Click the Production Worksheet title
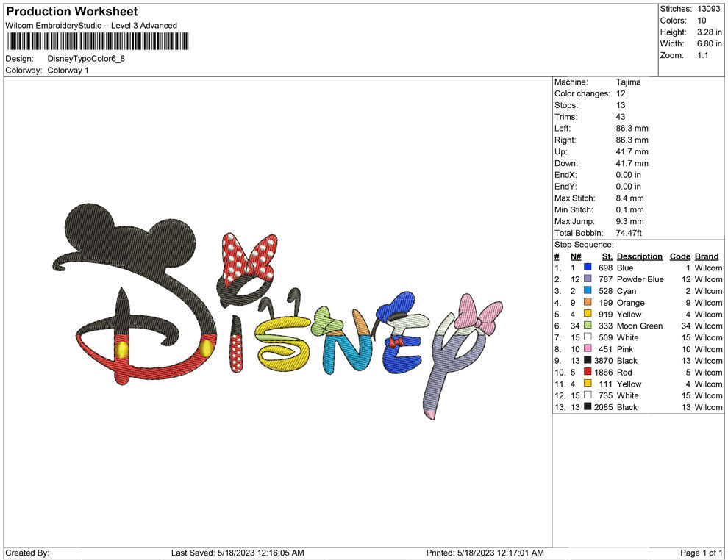The height and width of the screenshot is (560, 728). 72,11
